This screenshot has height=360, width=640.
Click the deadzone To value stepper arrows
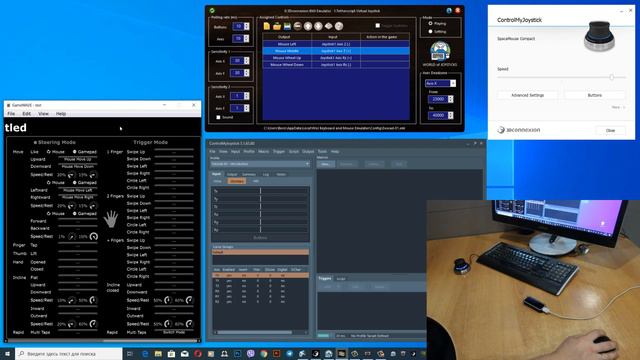(451, 115)
